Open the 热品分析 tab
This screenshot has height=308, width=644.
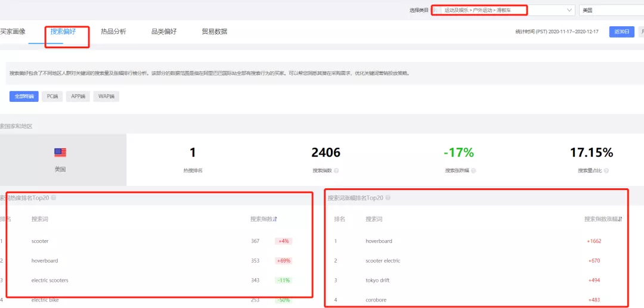(113, 32)
